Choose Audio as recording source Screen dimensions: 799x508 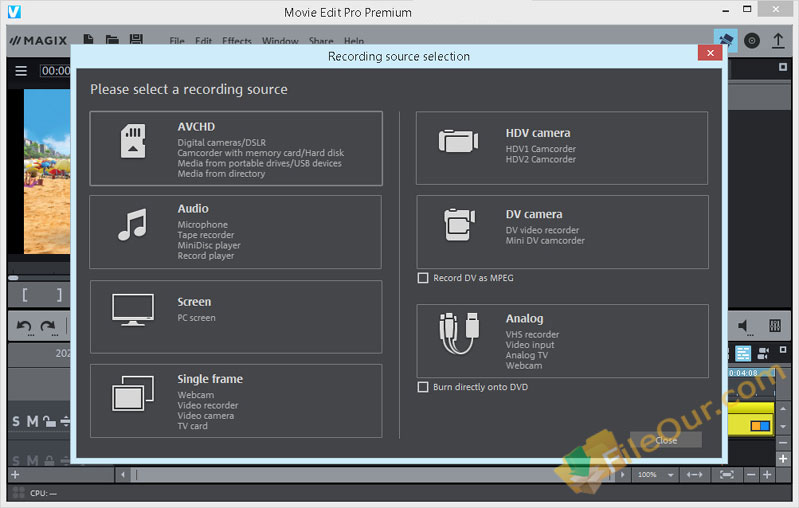click(x=235, y=232)
